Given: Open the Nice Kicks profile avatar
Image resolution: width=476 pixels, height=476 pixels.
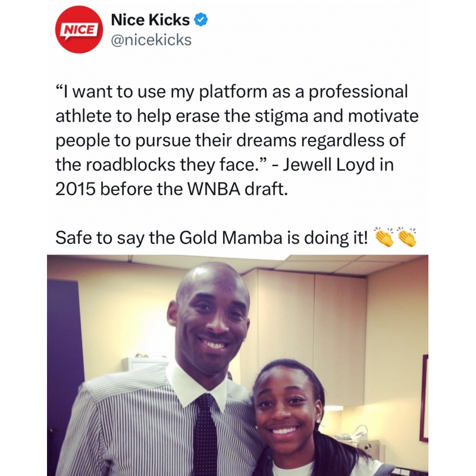Looking at the screenshot, I should click(79, 29).
